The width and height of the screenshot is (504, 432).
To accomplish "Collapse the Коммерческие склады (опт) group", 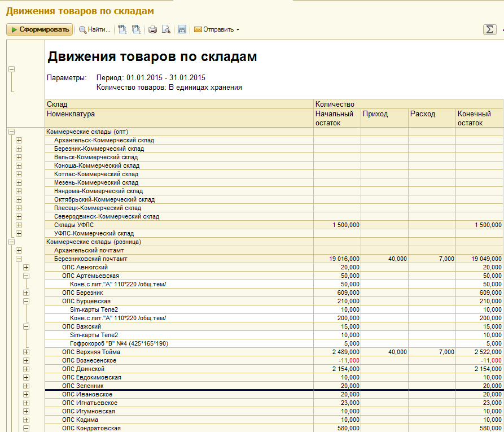I will coord(12,132).
